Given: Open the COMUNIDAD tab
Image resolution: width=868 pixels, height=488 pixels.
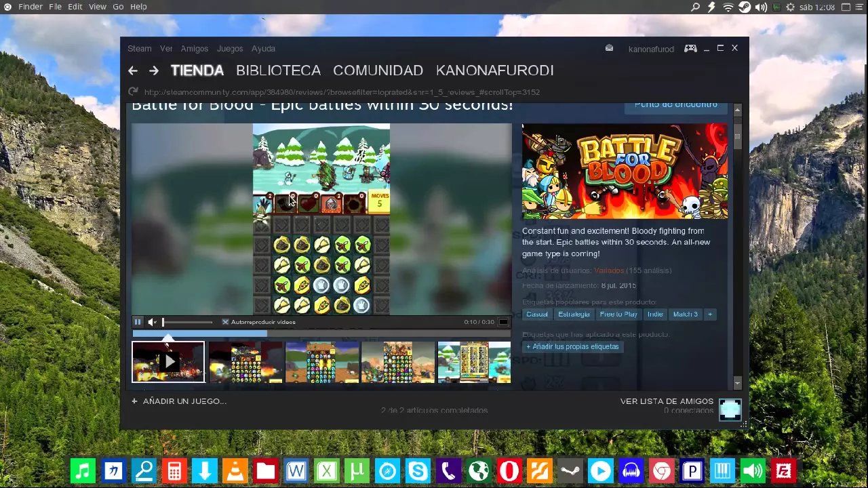Looking at the screenshot, I should tap(378, 70).
